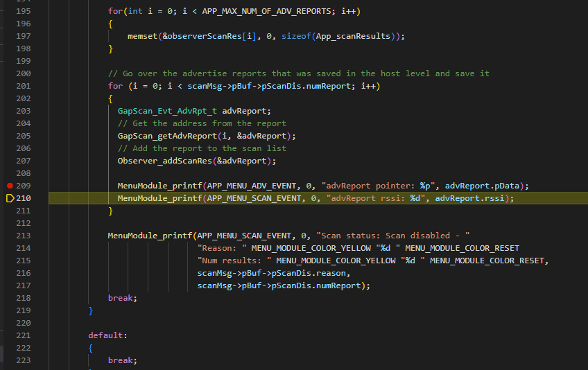Click advReport.pData on line 209
Screen dimensions: 588x370
(482, 186)
